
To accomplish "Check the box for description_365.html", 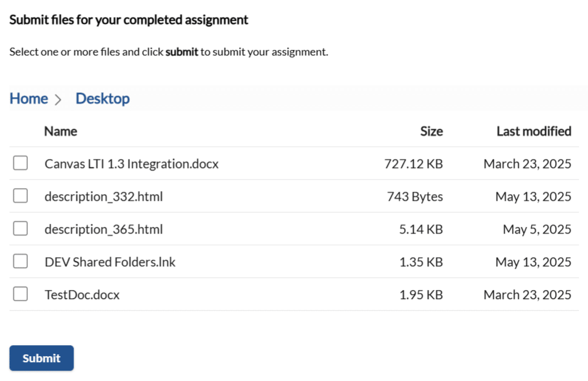I will tap(20, 228).
